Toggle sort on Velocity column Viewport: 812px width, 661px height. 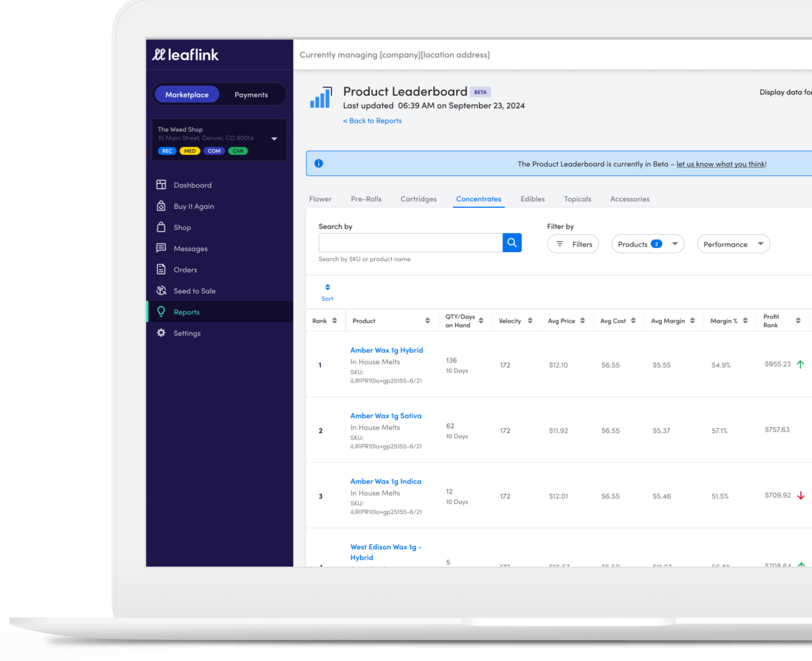(530, 320)
